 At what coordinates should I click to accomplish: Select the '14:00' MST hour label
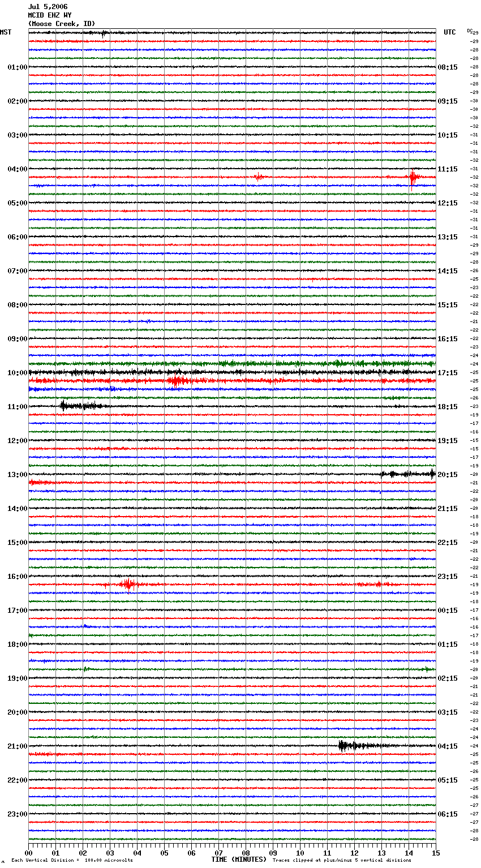click(x=18, y=509)
